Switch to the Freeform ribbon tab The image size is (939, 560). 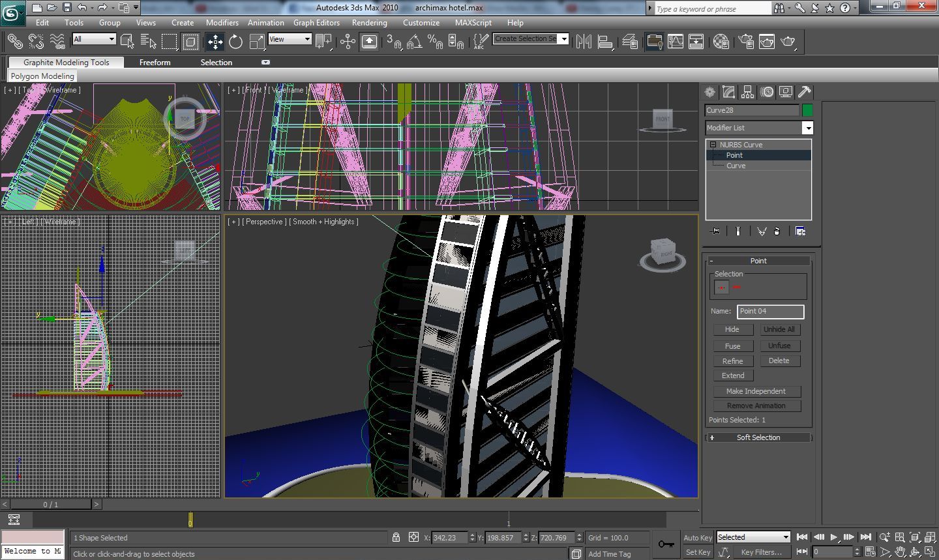tap(155, 63)
